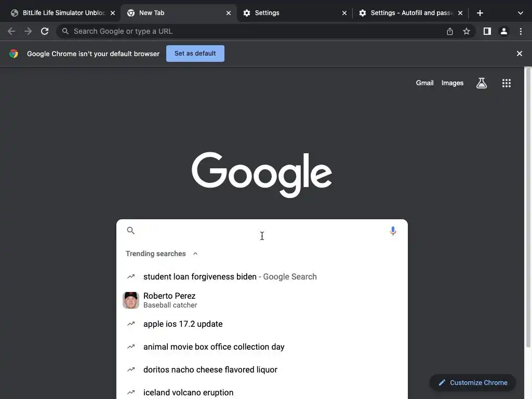The width and height of the screenshot is (532, 399).
Task: Select 'iceland volcano eruption' suggestion
Action: (x=262, y=392)
